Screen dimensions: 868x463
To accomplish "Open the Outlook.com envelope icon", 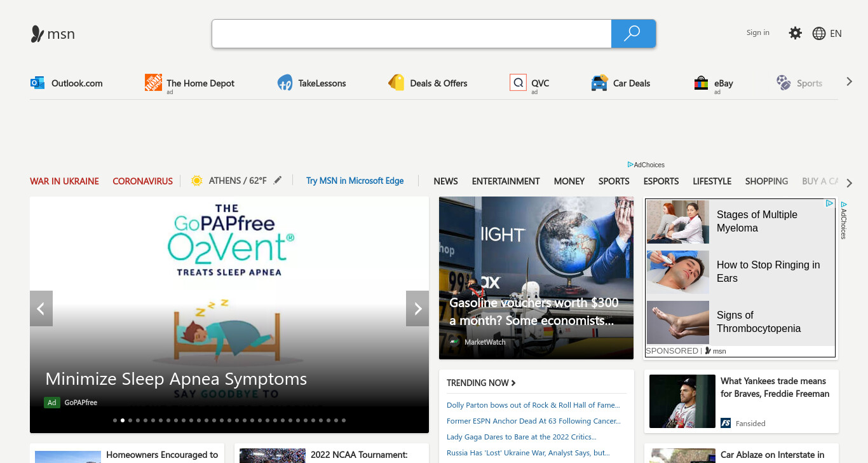I will [37, 83].
